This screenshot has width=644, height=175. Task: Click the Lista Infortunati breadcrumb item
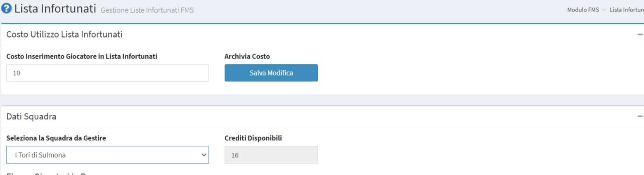coord(626,9)
